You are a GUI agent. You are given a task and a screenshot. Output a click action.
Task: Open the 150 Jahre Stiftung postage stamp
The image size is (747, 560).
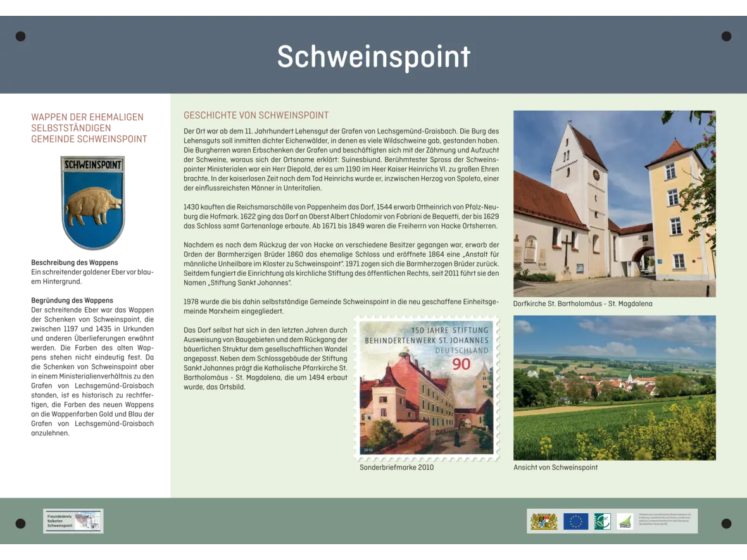pos(426,389)
